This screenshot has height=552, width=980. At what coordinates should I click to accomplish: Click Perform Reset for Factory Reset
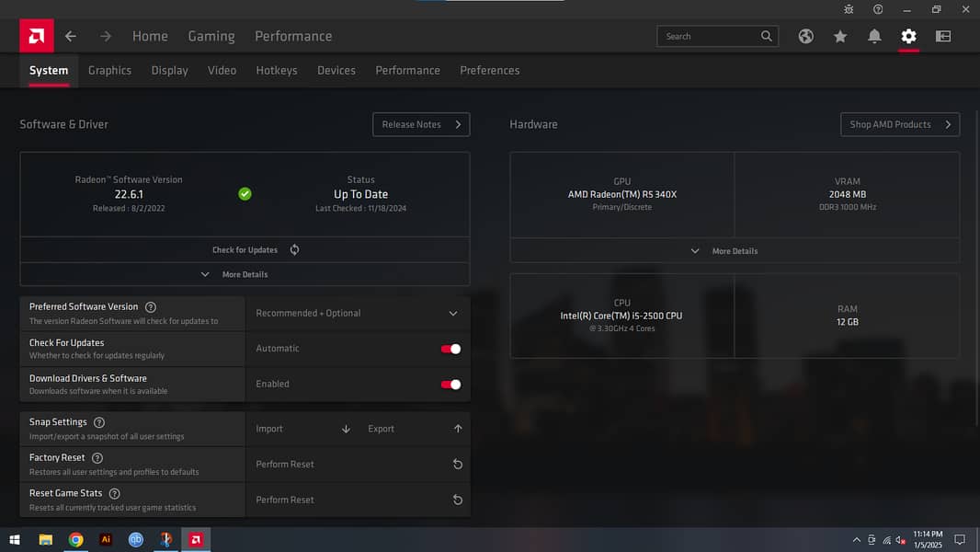click(x=358, y=464)
